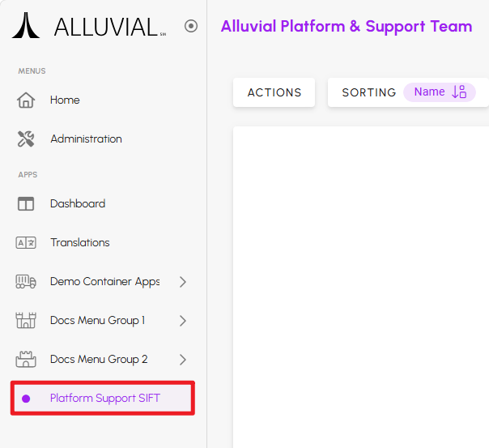
Task: Click the Docs Menu Group 2 castle icon
Action: click(x=26, y=360)
